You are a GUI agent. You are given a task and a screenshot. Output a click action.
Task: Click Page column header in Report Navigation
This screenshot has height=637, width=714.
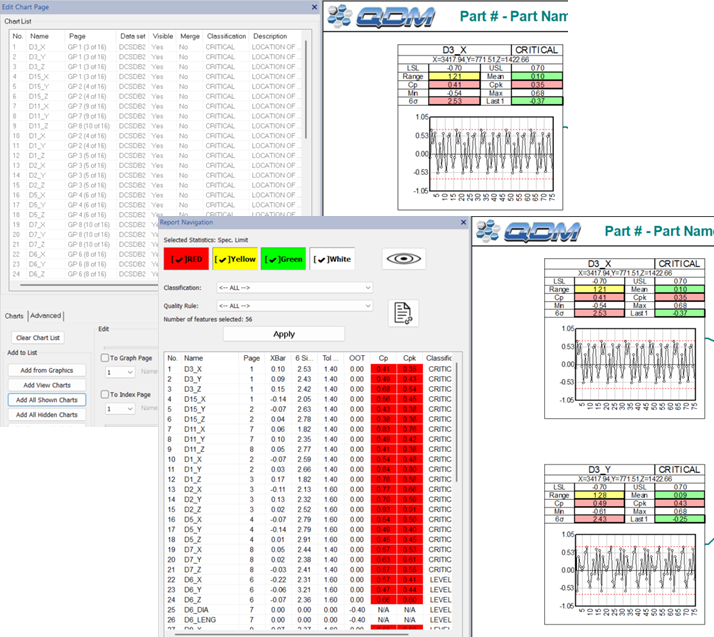tap(252, 358)
